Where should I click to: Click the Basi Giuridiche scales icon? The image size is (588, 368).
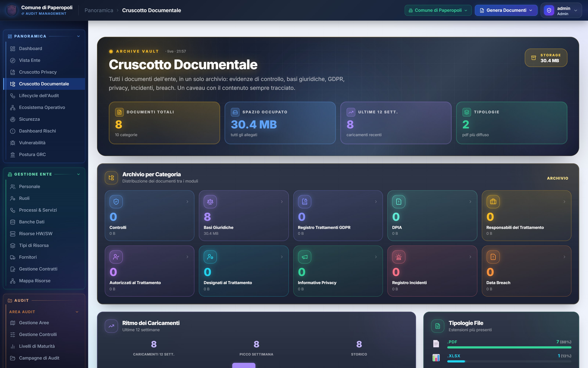click(x=210, y=201)
